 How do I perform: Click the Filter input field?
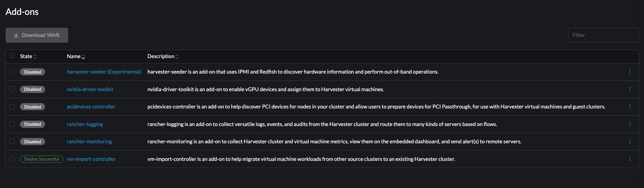603,35
